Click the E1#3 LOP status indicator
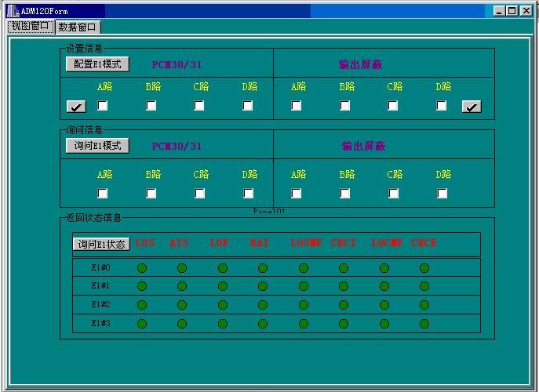539x392 pixels. click(x=223, y=323)
